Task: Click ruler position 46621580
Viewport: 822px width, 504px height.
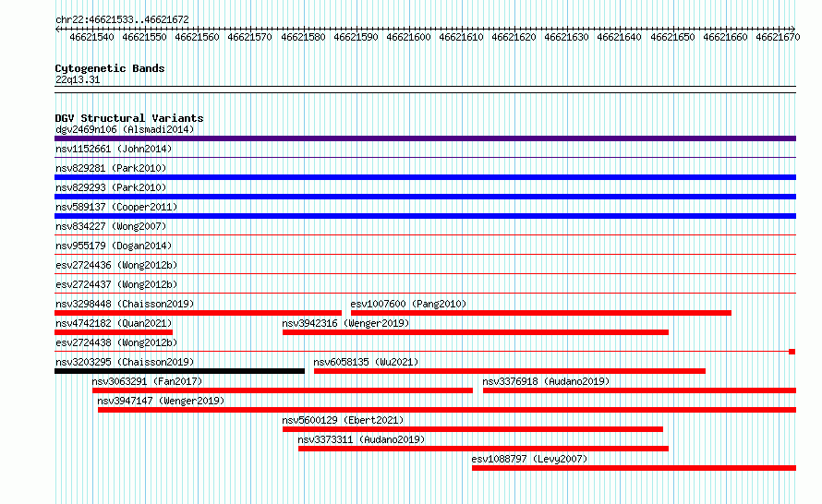Action: point(303,37)
